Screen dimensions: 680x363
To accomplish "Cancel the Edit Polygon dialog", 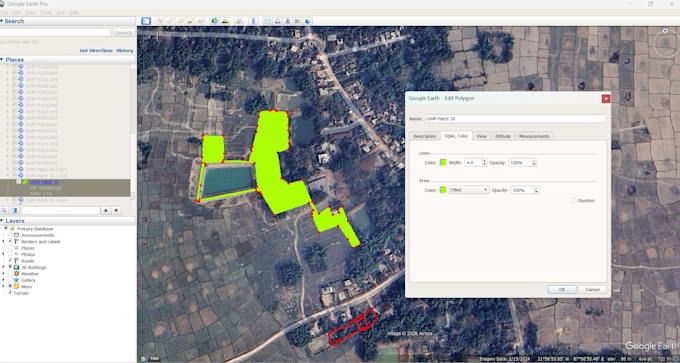I will [x=592, y=289].
